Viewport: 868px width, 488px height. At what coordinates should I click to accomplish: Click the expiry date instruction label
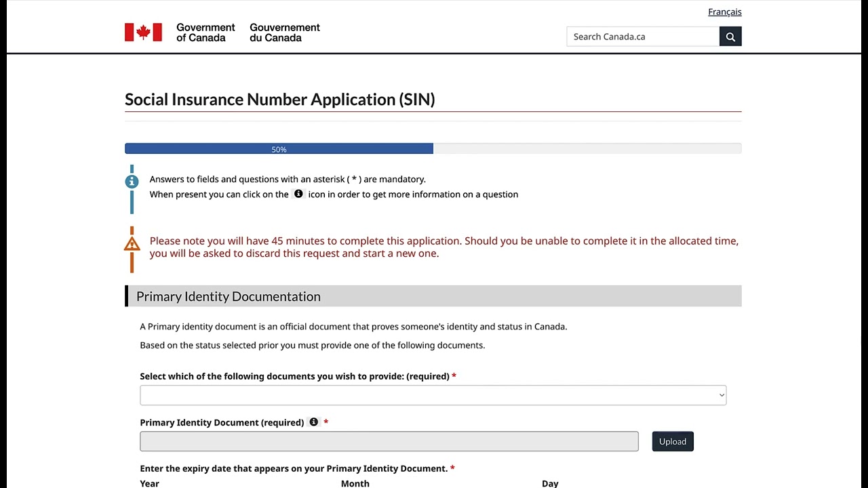297,468
